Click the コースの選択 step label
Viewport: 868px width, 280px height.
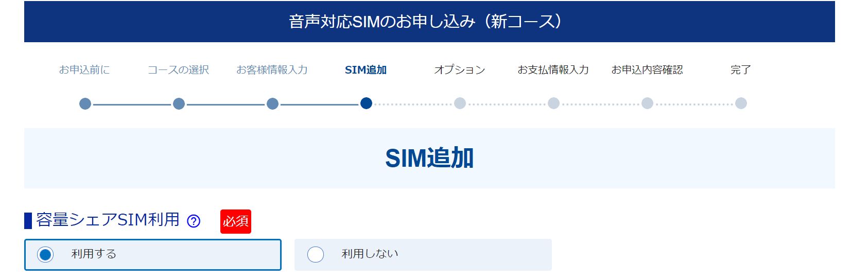point(179,69)
